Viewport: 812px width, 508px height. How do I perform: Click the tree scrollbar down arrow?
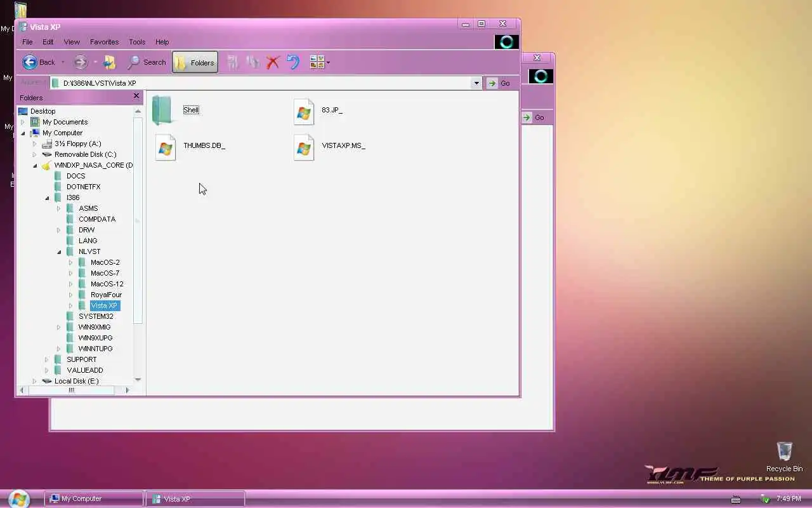tap(138, 380)
